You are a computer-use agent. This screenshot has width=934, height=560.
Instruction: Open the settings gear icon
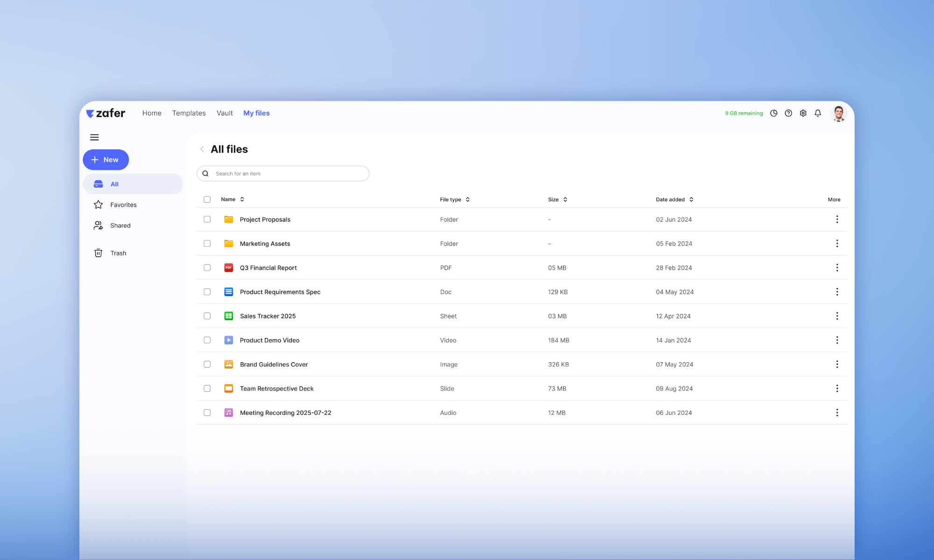[x=803, y=113]
